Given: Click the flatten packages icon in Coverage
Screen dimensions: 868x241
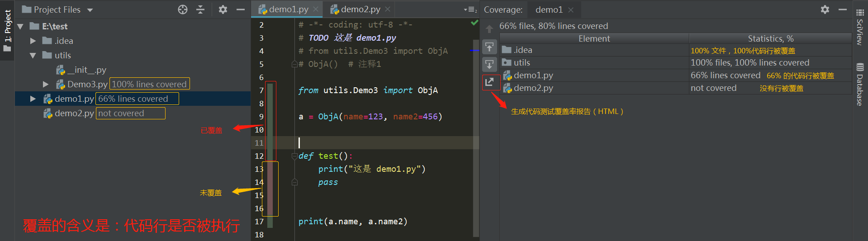Looking at the screenshot, I should tap(489, 47).
